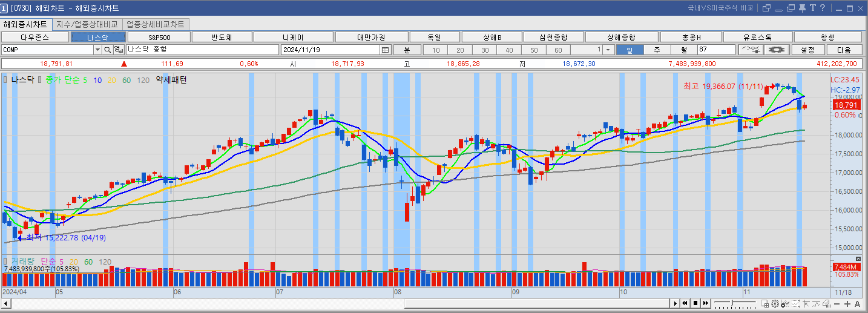Select the 60 minute interval button
The height and width of the screenshot is (313, 868).
click(558, 50)
